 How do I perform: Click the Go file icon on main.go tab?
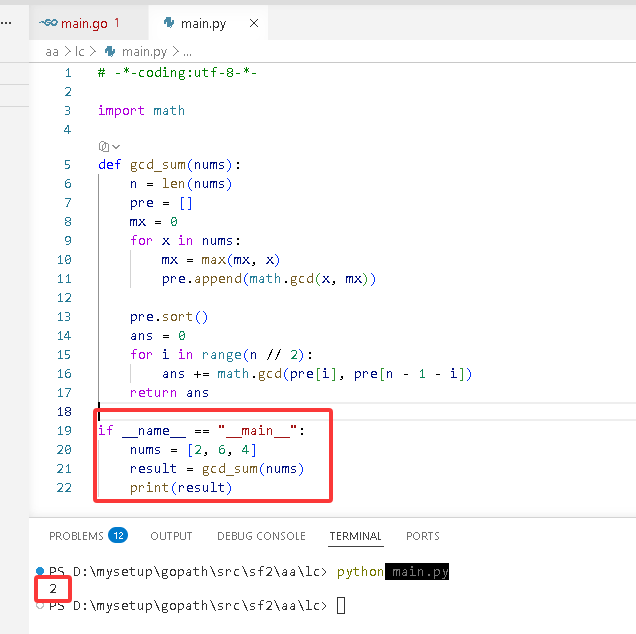(x=48, y=23)
